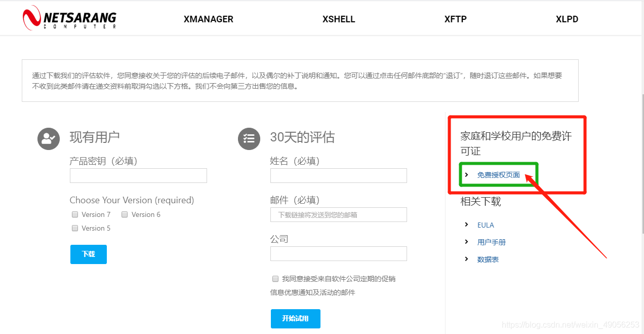This screenshot has width=644, height=334.
Task: Open the XLPD menu
Action: 567,19
